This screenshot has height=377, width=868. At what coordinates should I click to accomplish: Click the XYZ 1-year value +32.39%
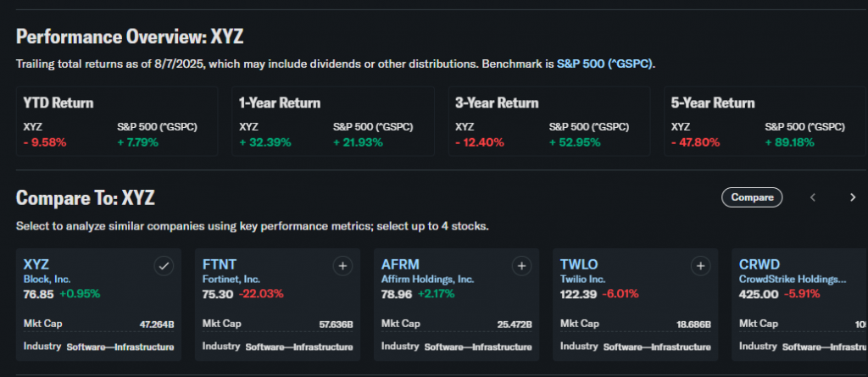click(x=265, y=142)
